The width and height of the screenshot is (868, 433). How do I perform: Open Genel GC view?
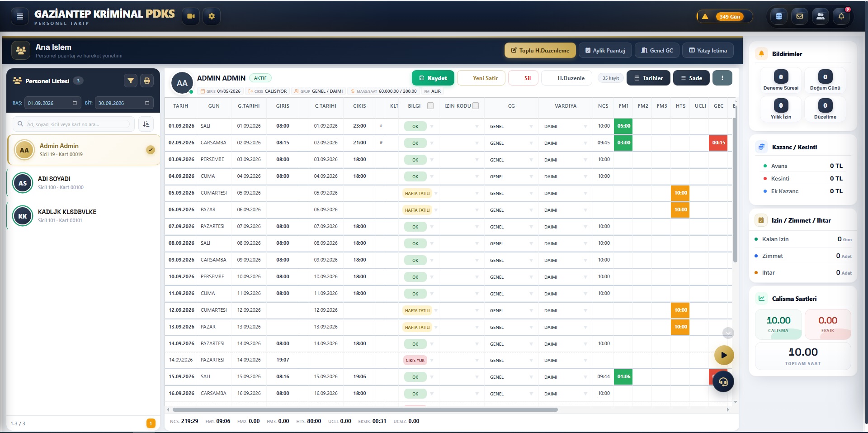657,50
